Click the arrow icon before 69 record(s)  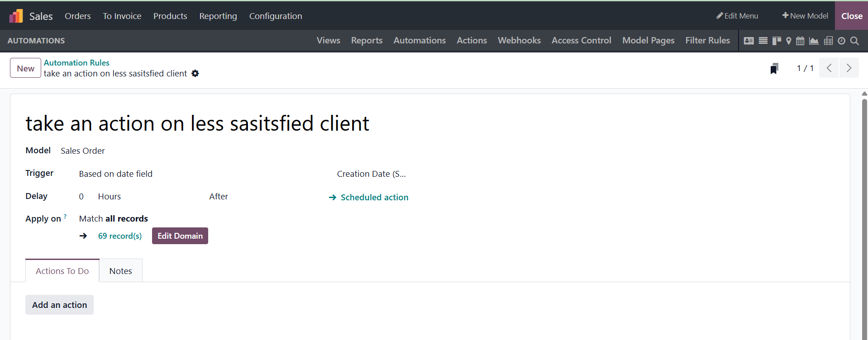pos(83,236)
